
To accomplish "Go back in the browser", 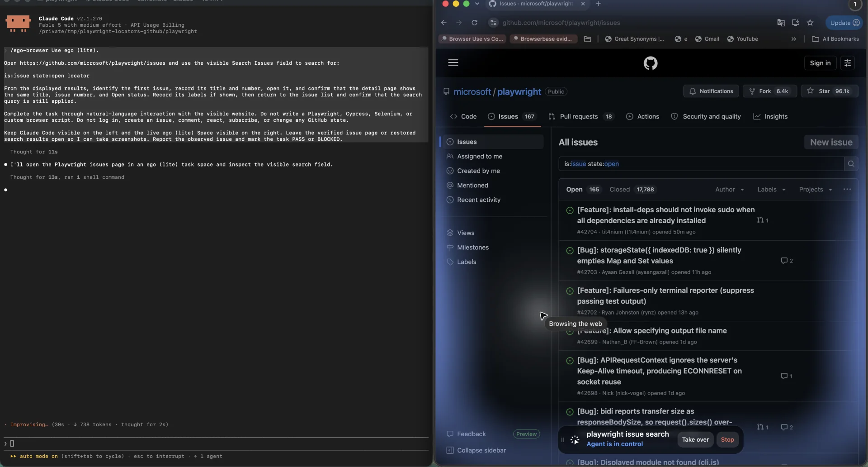I will [x=443, y=23].
